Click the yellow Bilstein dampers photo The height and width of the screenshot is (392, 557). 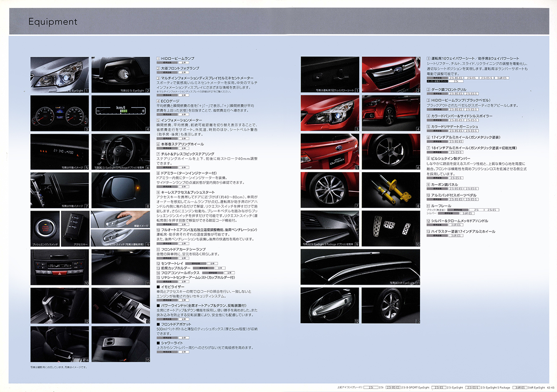tap(391, 190)
